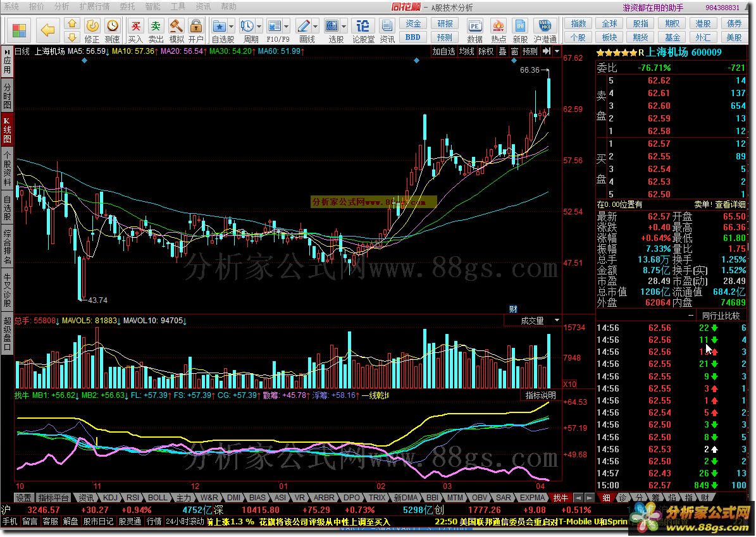The image size is (756, 537).
Task: Click the 研报 research report button
Action: (x=445, y=23)
